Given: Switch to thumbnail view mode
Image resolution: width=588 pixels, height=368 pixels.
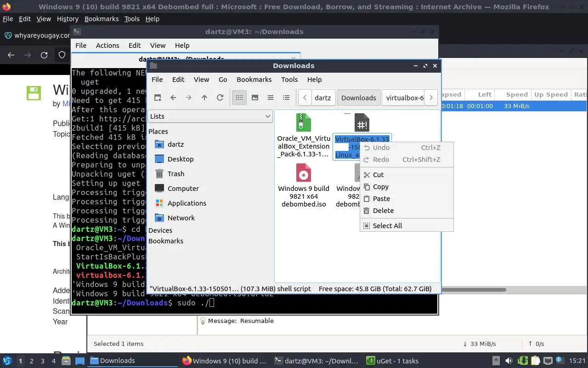Looking at the screenshot, I should [x=255, y=98].
